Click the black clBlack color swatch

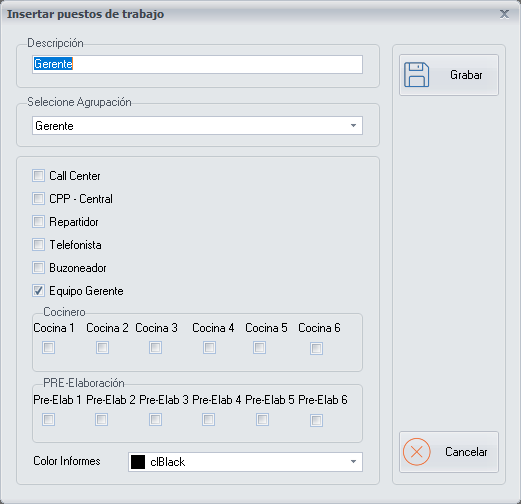138,462
